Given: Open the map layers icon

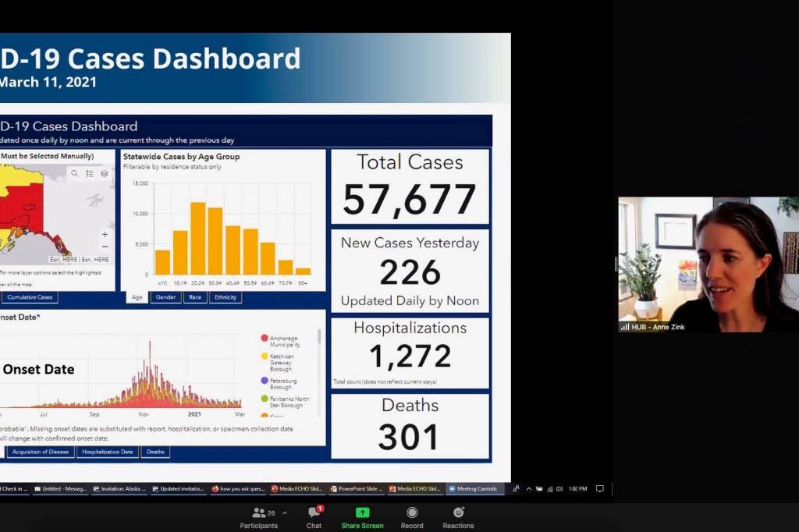Looking at the screenshot, I should (105, 174).
